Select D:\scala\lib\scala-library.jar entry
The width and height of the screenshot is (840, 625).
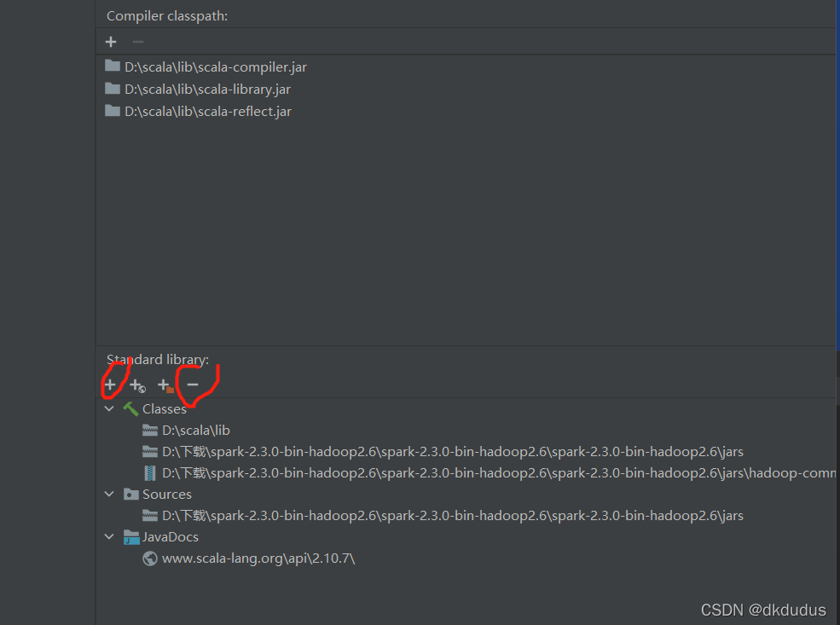pos(208,90)
